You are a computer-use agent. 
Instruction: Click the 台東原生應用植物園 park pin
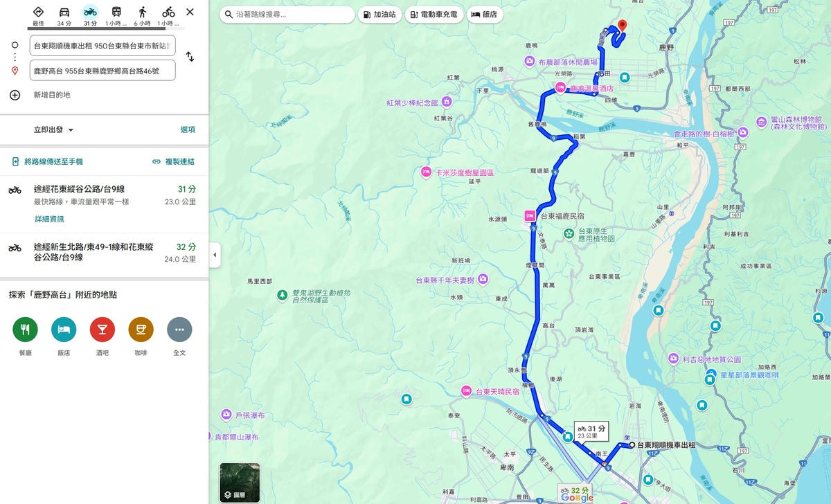[569, 234]
